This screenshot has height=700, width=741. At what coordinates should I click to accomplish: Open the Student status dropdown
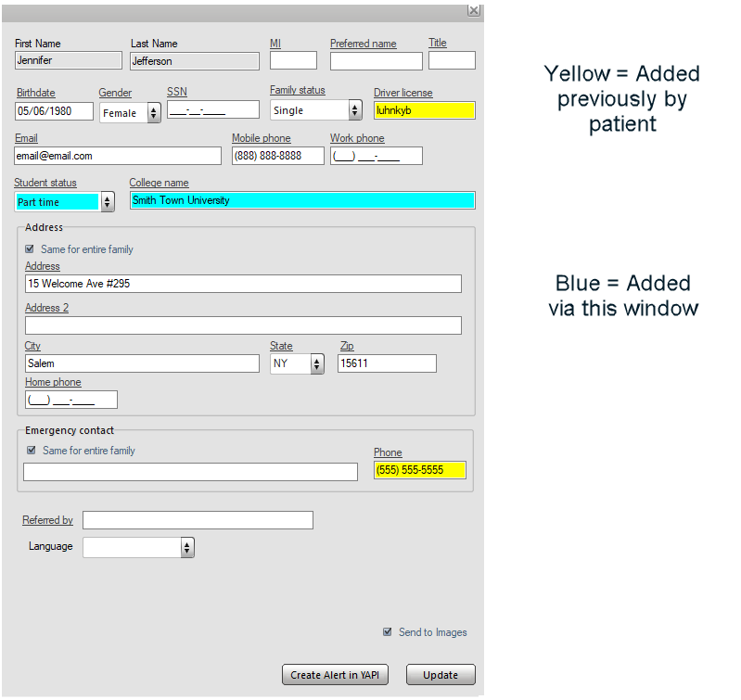pos(65,202)
